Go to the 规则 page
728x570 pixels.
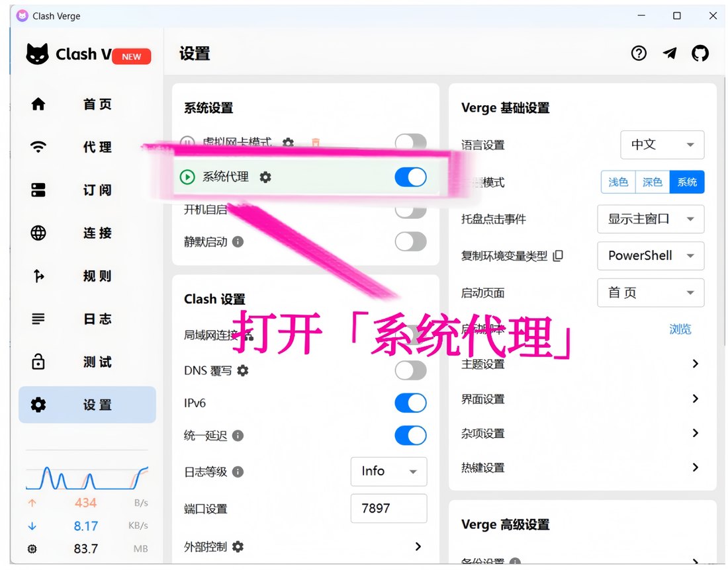point(87,276)
